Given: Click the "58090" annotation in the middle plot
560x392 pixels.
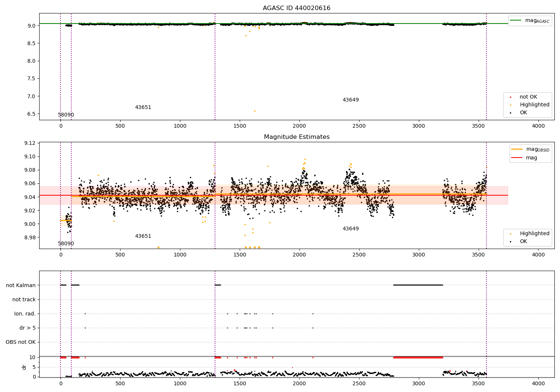Looking at the screenshot, I should (66, 243).
